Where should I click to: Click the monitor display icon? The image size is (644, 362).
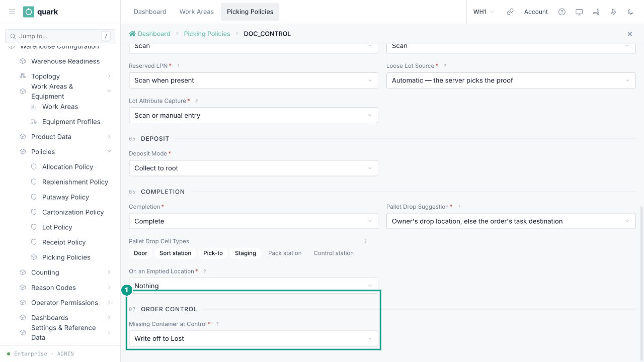click(579, 12)
